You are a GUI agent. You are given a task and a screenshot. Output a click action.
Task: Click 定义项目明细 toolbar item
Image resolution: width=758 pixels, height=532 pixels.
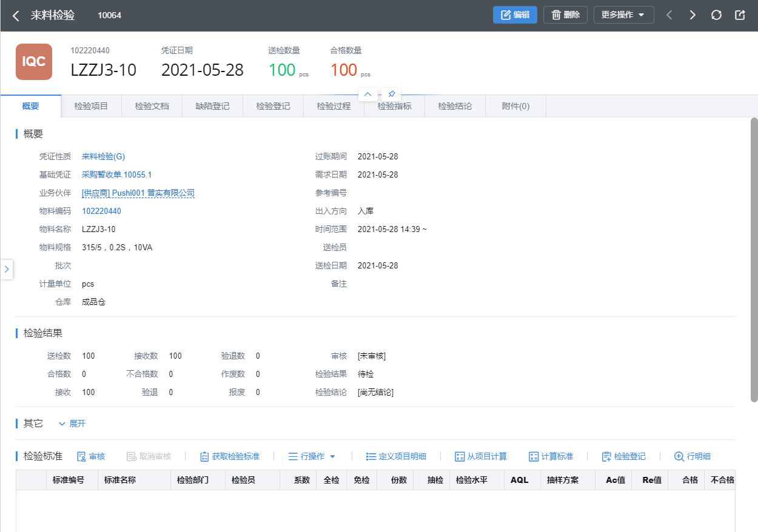click(396, 456)
